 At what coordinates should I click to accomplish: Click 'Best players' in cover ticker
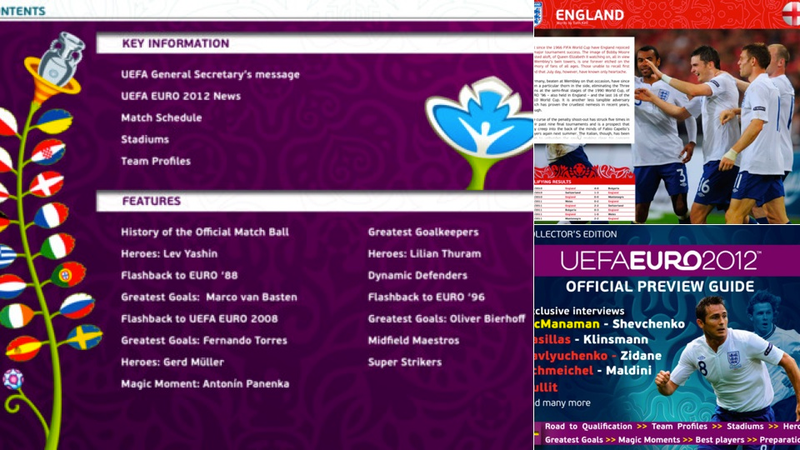719,440
